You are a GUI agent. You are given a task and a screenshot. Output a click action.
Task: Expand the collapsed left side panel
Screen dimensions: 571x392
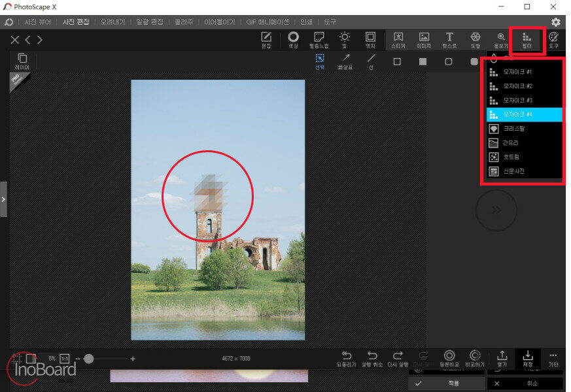coord(3,199)
